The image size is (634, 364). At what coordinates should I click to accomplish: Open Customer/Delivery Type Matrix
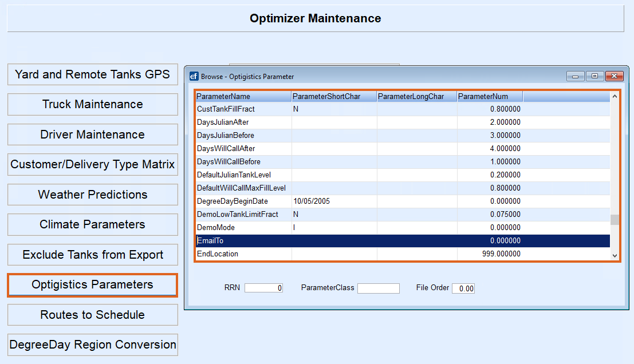point(93,165)
